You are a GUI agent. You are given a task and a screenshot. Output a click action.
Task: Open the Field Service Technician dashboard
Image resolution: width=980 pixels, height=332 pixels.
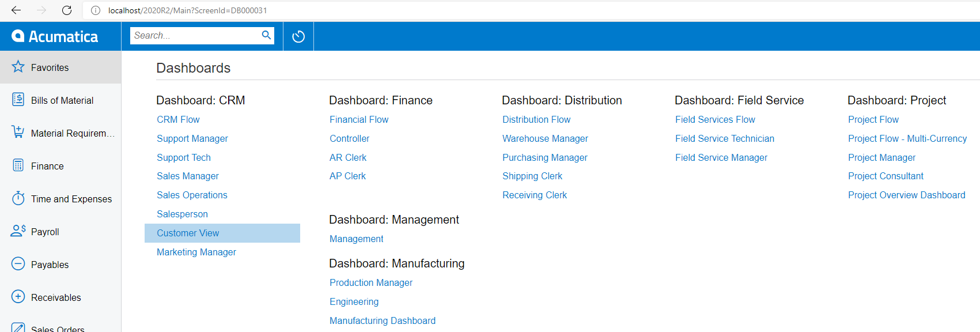725,138
